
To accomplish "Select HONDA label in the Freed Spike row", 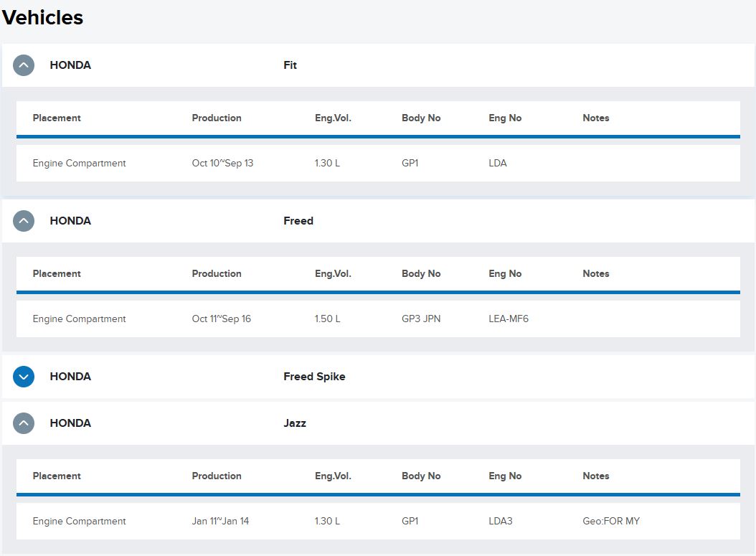I will pyautogui.click(x=70, y=377).
